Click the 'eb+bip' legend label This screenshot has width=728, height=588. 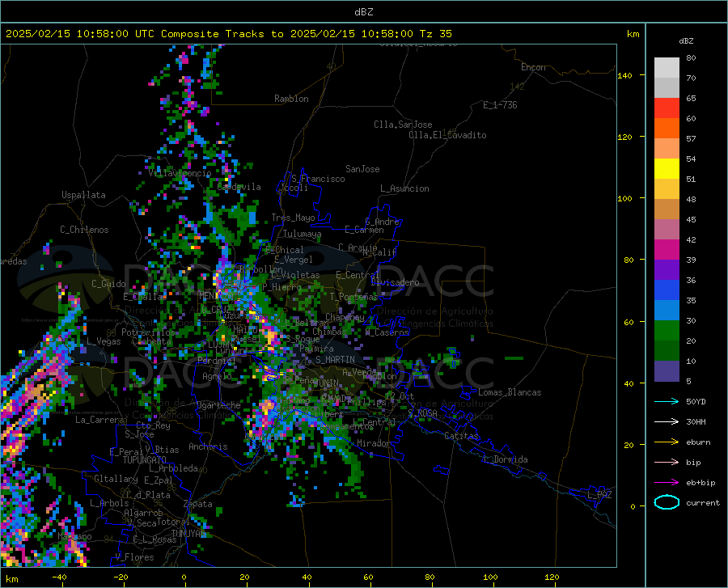click(x=700, y=483)
